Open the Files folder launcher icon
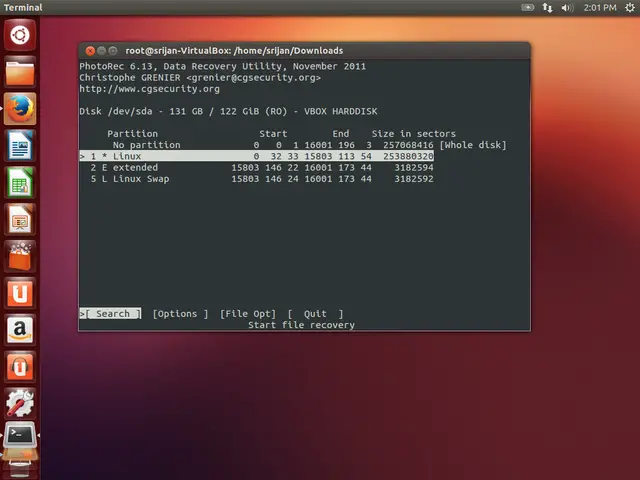This screenshot has height=480, width=640. coord(20,72)
